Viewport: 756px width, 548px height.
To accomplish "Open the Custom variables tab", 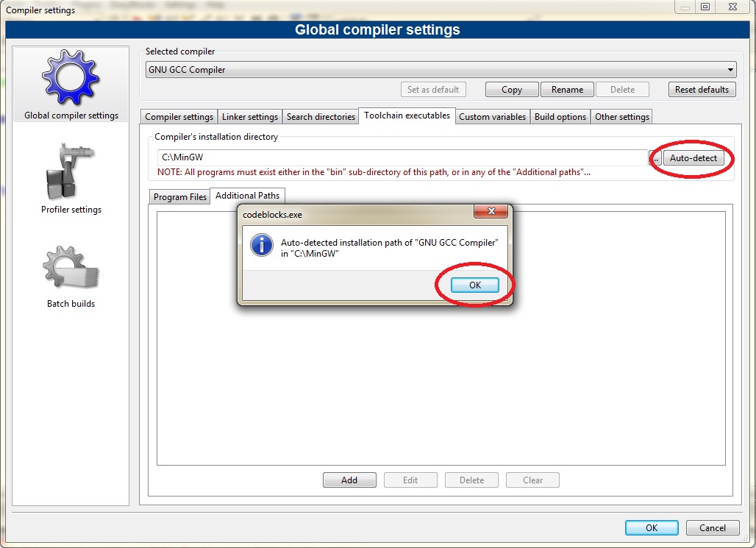I will click(x=492, y=117).
